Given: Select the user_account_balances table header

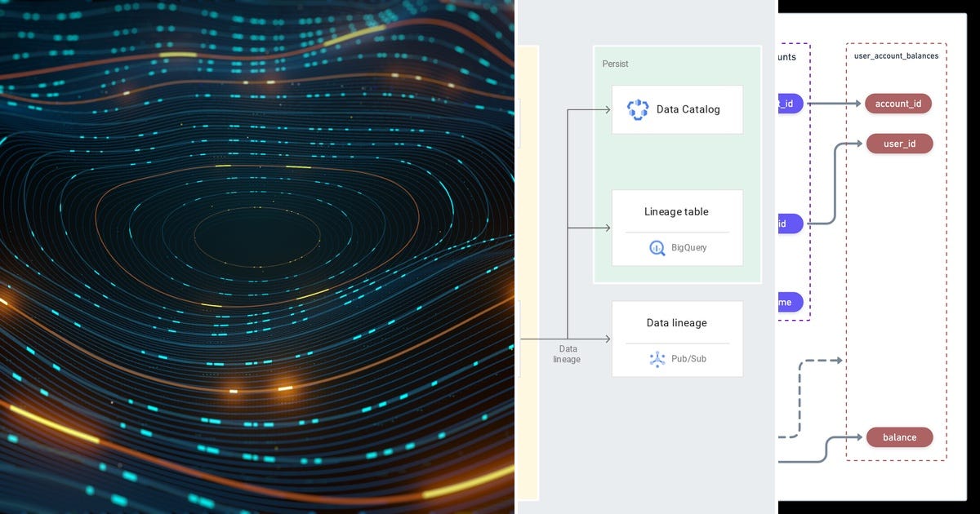Looking at the screenshot, I should [898, 56].
